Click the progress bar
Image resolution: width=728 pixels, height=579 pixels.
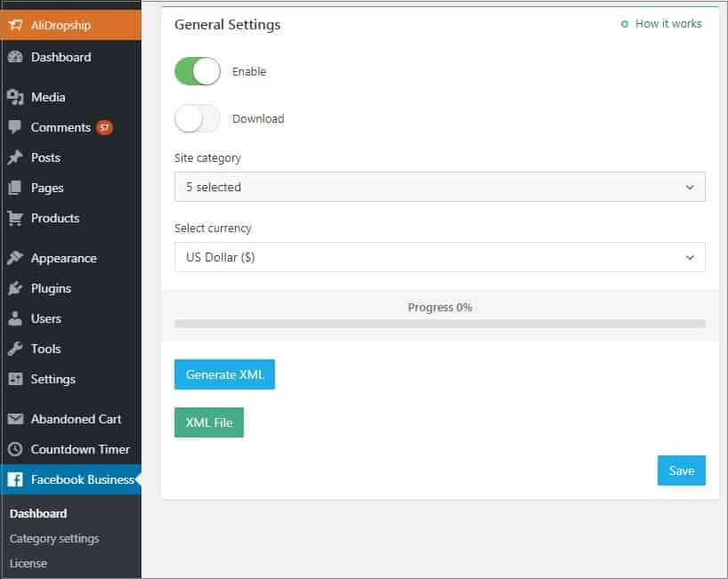pos(440,324)
